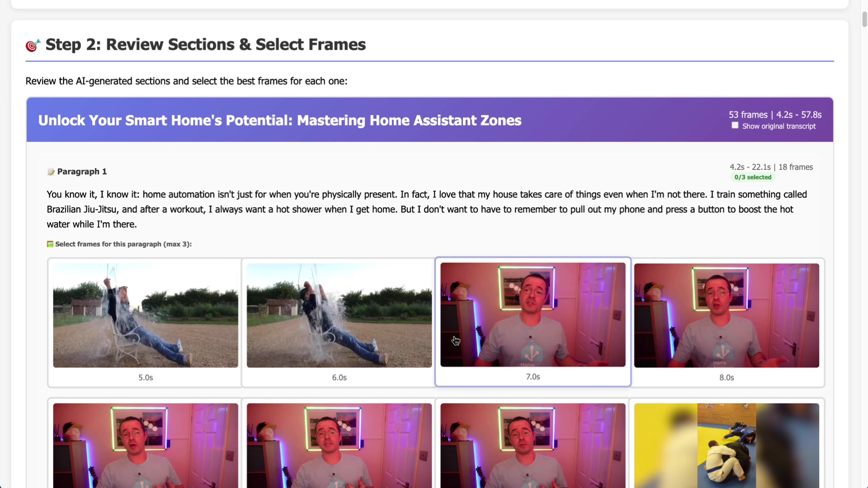Click the picture icon before the frame selection label
The image size is (868, 488).
[x=50, y=244]
